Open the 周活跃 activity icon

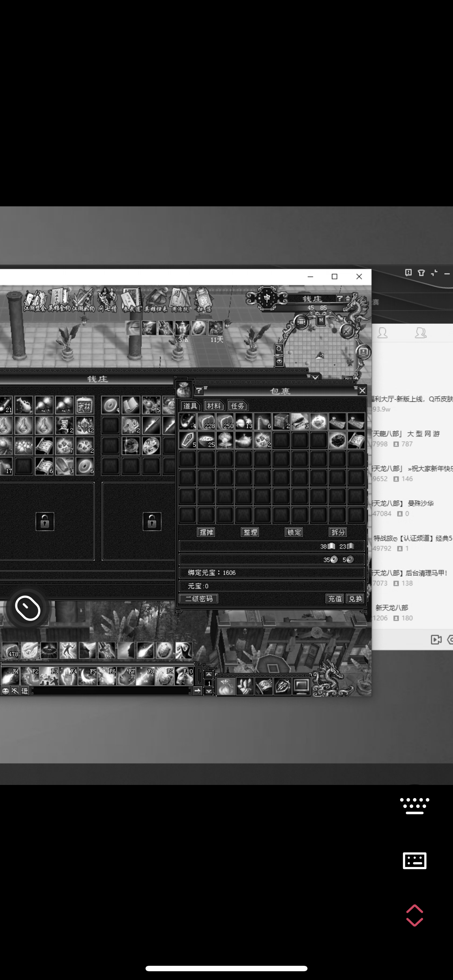(180, 300)
